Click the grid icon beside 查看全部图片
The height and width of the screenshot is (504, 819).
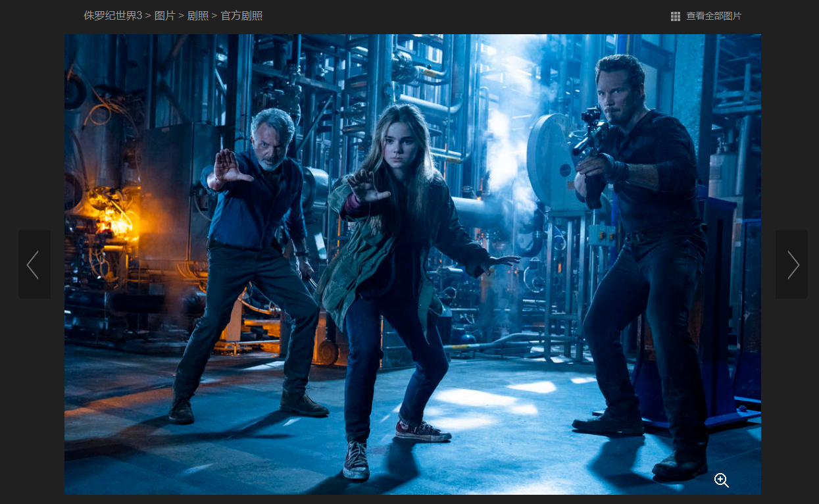coord(675,16)
